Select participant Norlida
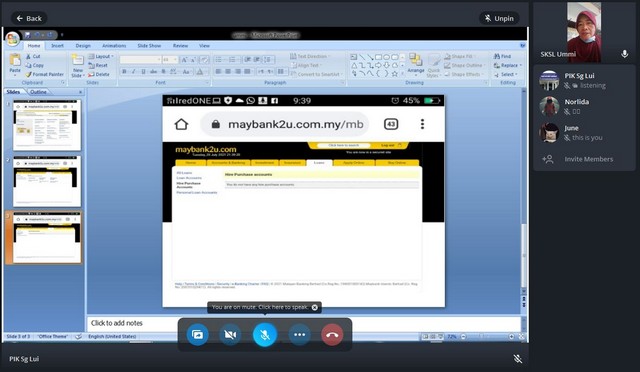 (x=584, y=106)
